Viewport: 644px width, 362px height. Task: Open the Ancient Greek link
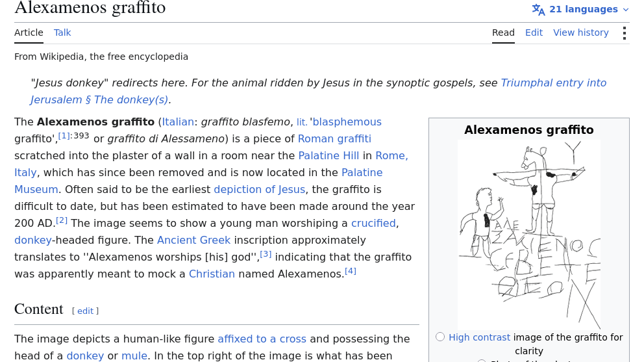point(194,240)
